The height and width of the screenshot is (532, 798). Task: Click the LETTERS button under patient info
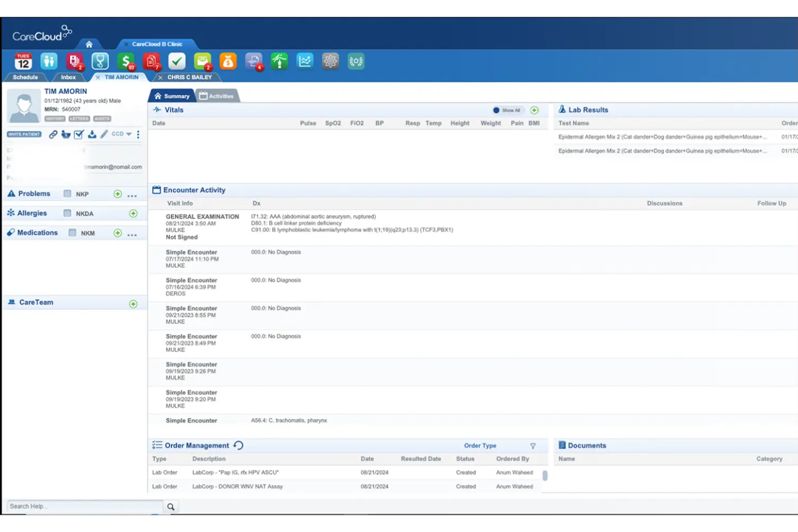79,119
